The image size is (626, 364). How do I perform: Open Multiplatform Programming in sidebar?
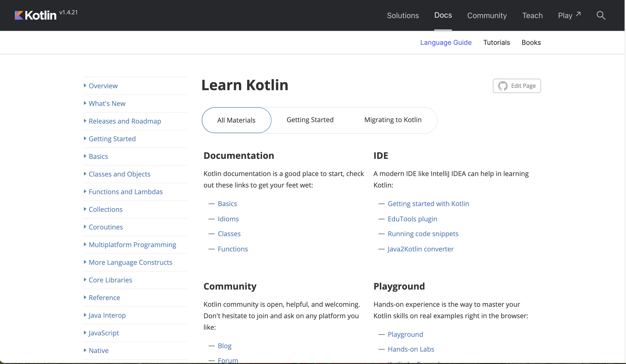132,245
